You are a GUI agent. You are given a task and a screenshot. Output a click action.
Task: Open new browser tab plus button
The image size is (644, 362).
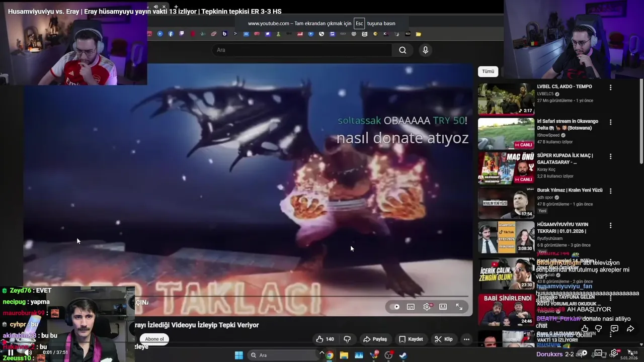[x=176, y=7]
